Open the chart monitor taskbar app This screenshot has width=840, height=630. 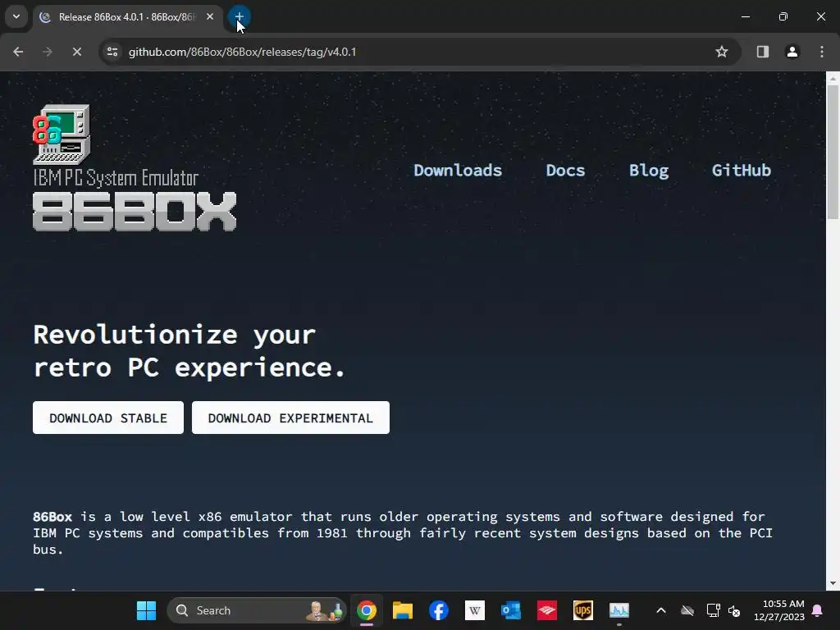point(619,610)
